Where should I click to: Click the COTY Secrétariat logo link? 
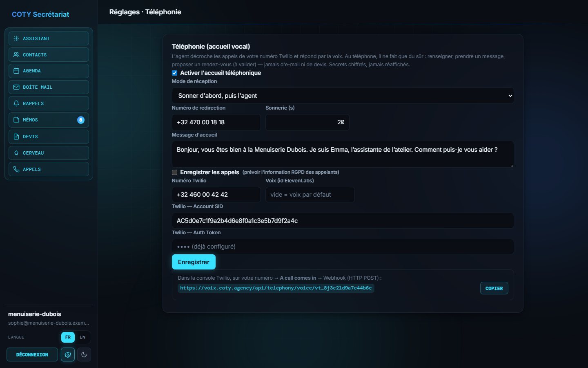[40, 14]
